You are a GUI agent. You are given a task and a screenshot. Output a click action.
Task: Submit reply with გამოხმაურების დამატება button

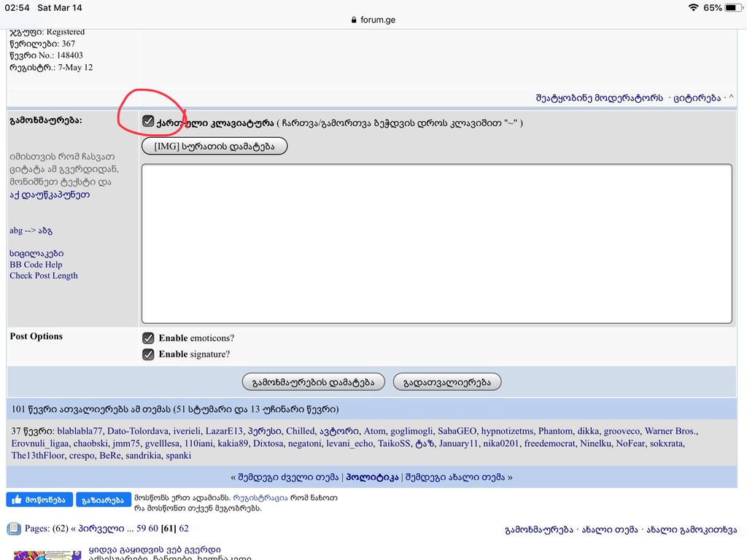click(x=313, y=382)
